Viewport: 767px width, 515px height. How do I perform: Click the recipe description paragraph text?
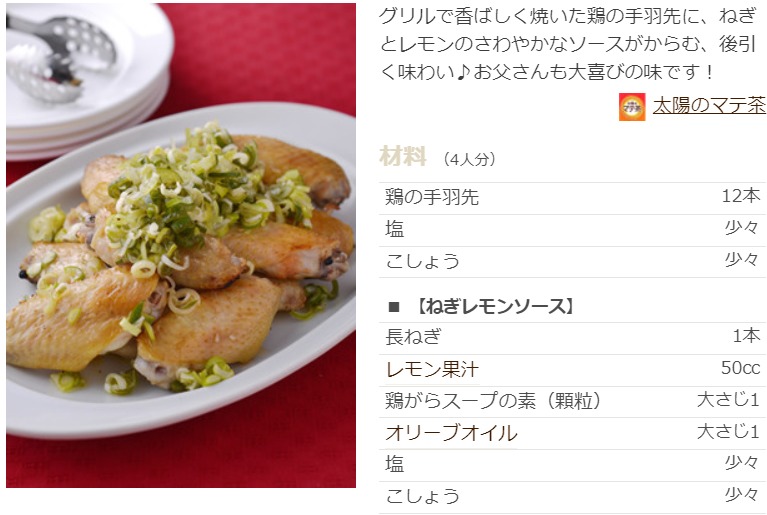click(x=567, y=44)
